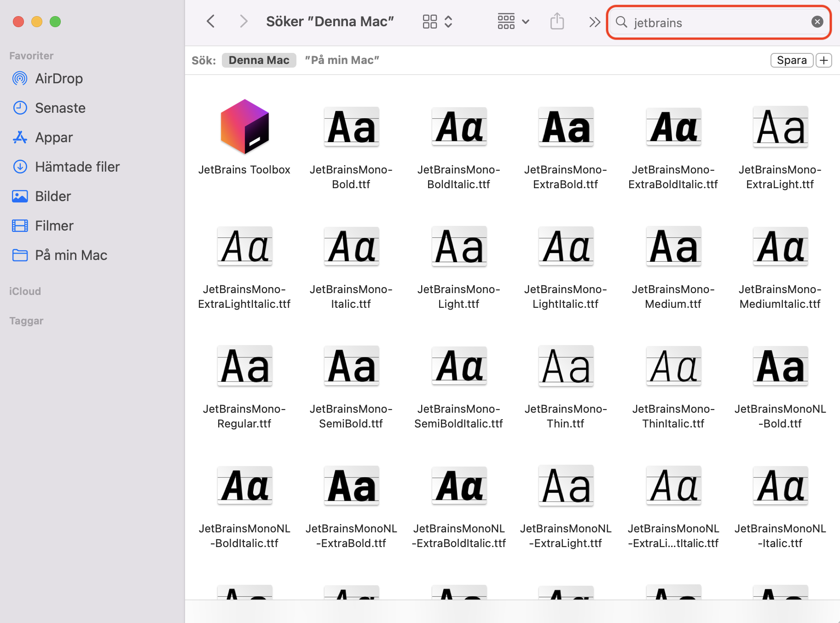
Task: Select JetBrainsMono-SemiBold.ttf font file
Action: coord(351,366)
